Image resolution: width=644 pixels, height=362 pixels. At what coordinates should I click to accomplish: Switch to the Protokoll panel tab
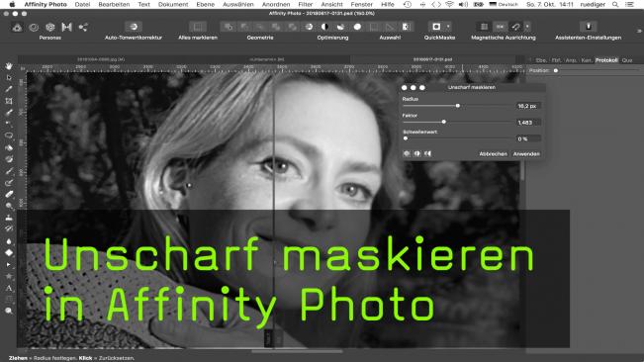tap(606, 60)
